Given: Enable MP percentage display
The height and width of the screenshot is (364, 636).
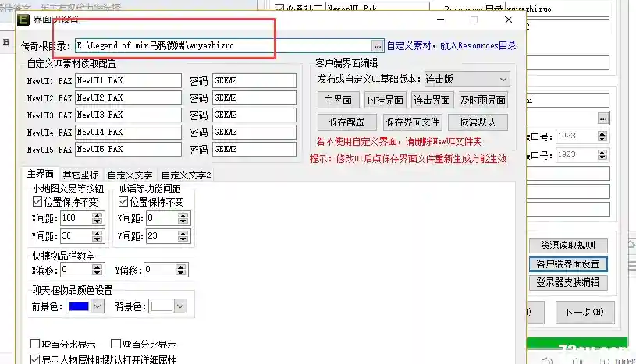Looking at the screenshot, I should [116, 345].
